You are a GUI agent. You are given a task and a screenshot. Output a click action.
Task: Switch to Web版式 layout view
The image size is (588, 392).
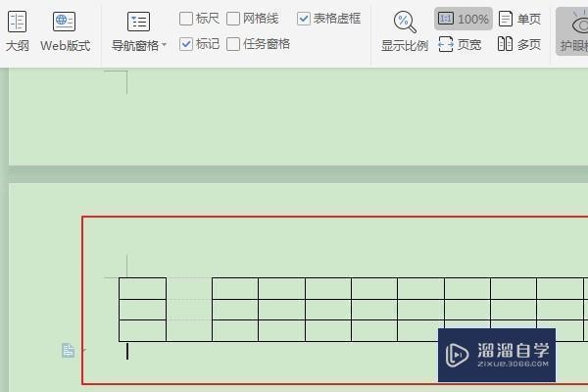coord(65,31)
